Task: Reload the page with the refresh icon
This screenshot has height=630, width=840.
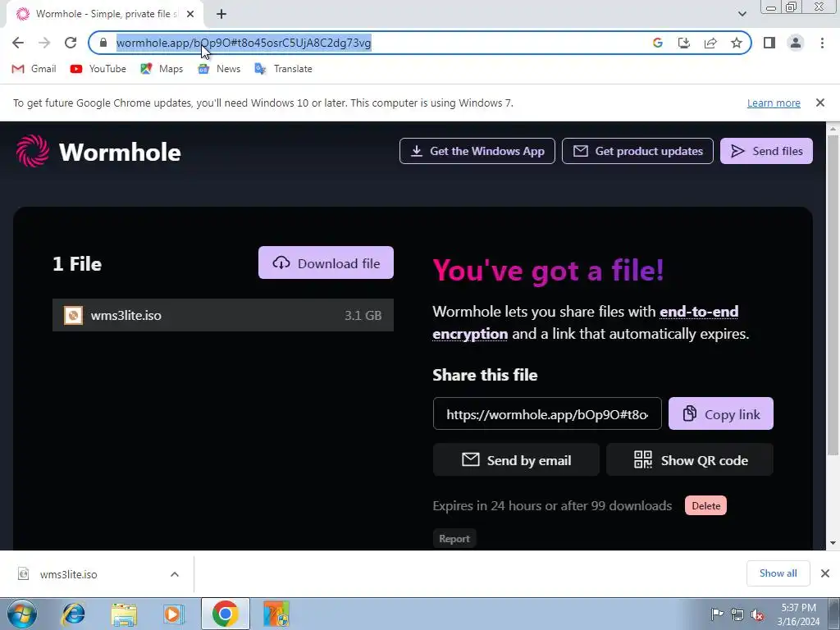Action: coord(71,43)
